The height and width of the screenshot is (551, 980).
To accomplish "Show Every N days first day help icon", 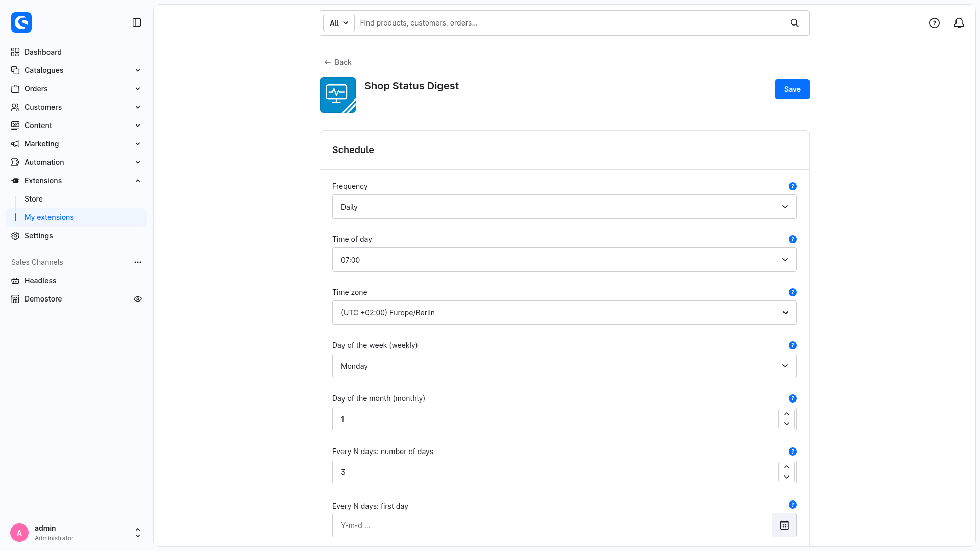I will point(793,505).
